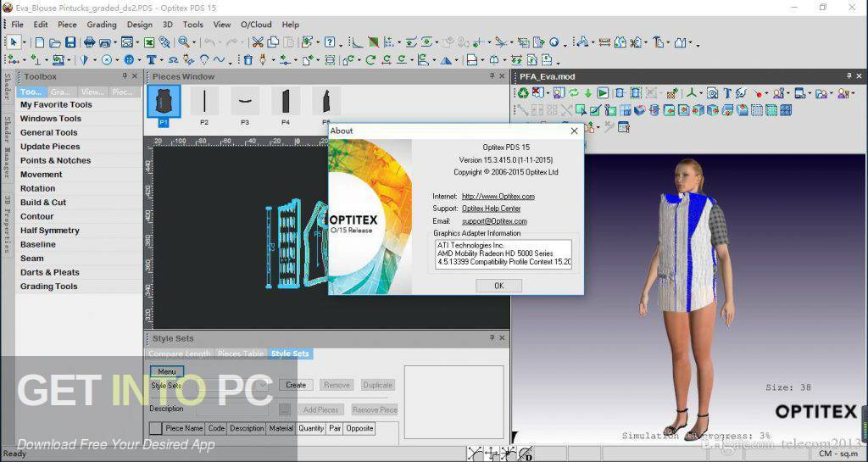Click the Menu button in Style Sets

pyautogui.click(x=167, y=372)
